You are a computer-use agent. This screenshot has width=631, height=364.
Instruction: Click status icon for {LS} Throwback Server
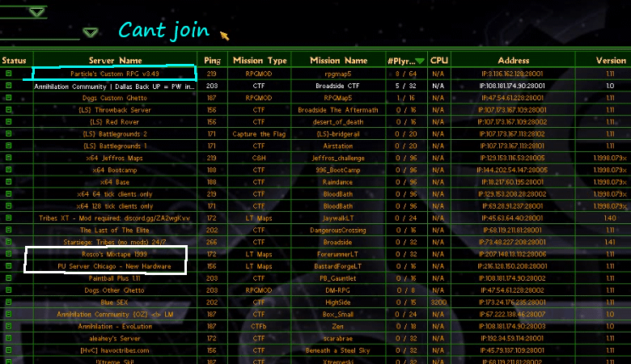coord(8,110)
